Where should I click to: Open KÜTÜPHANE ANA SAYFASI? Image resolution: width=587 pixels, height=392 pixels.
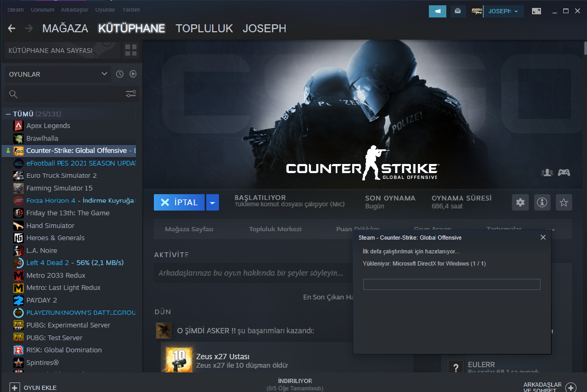pos(62,50)
